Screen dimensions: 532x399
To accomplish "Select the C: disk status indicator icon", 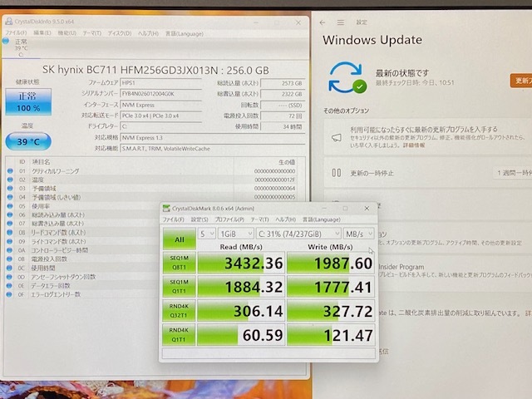I will 6,42.
